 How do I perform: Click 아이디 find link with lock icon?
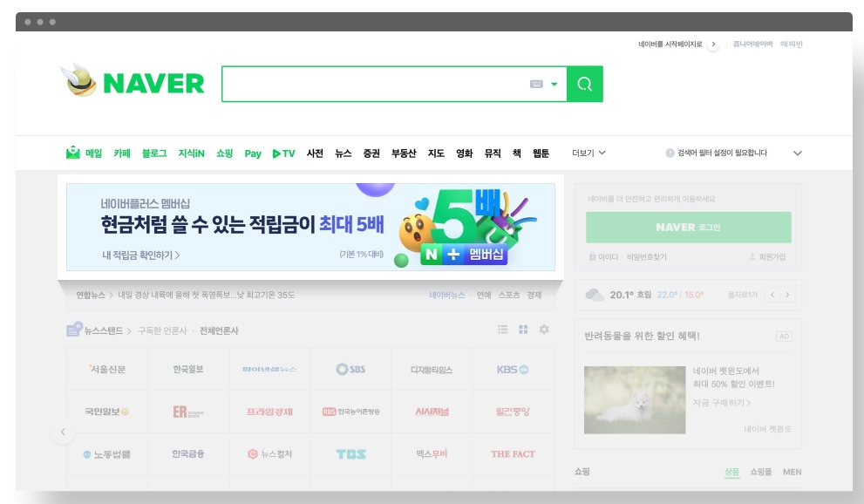click(x=603, y=256)
